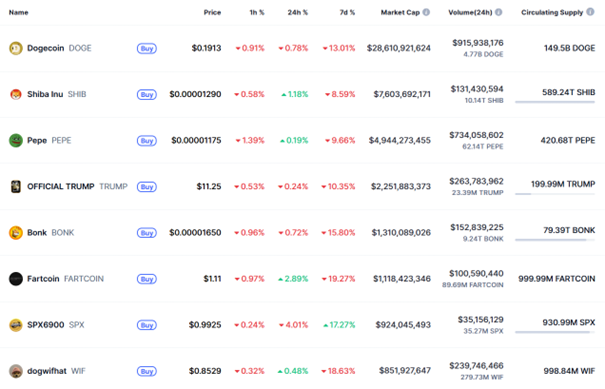Click the Shiba Inu coin logo icon

pyautogui.click(x=16, y=94)
